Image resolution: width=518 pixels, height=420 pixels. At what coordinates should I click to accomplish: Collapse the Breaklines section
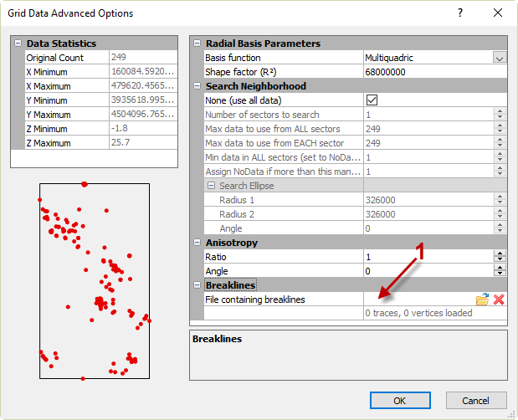coord(197,285)
